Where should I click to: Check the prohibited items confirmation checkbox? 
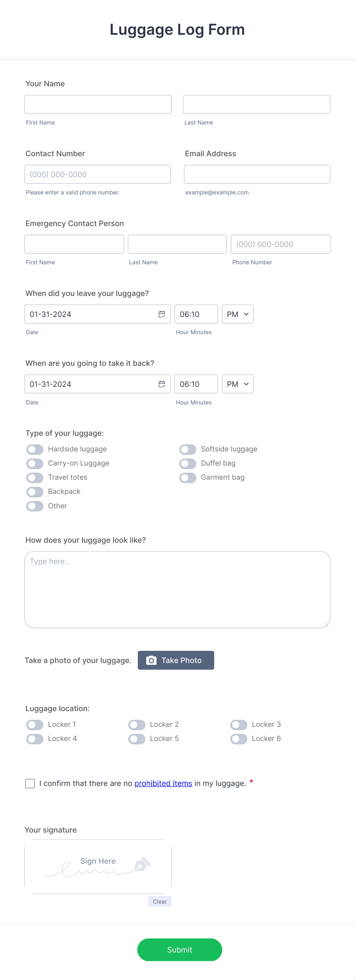30,783
